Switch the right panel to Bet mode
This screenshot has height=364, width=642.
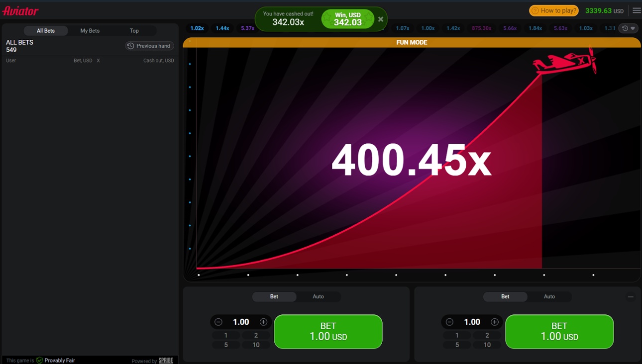[505, 296]
